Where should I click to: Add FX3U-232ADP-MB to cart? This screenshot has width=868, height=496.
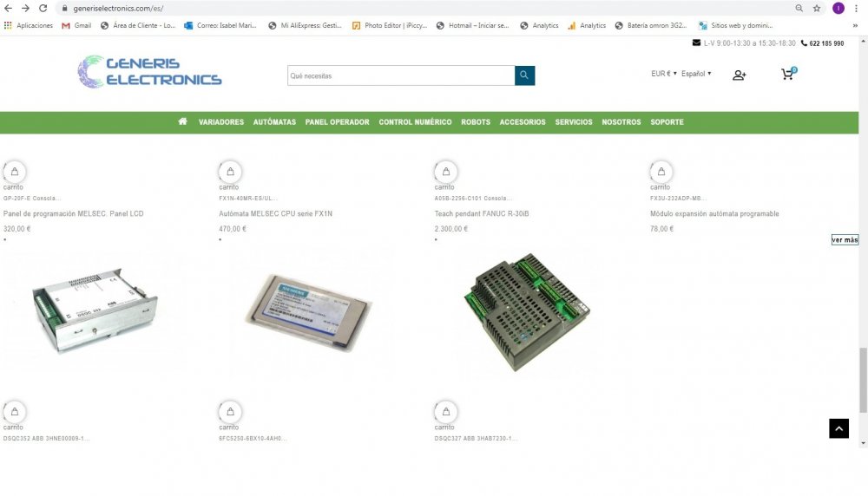coord(661,172)
